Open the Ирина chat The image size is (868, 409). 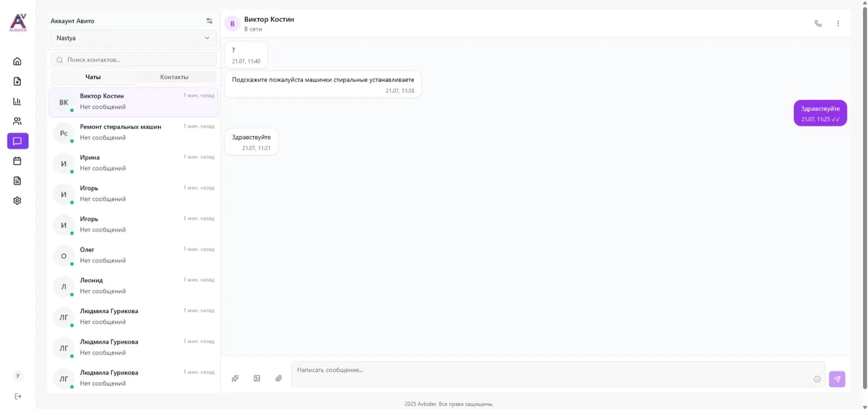coord(133,163)
